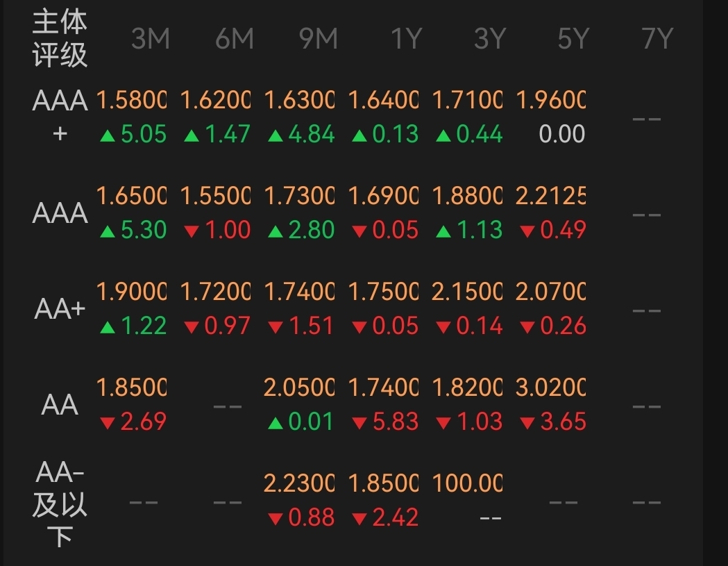Click the 主体评级 header label
Image resolution: width=728 pixels, height=566 pixels.
click(x=60, y=40)
